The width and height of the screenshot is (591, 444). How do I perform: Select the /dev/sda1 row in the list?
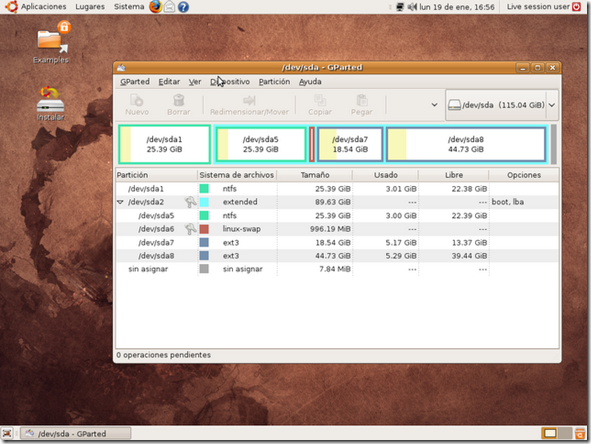pos(337,189)
